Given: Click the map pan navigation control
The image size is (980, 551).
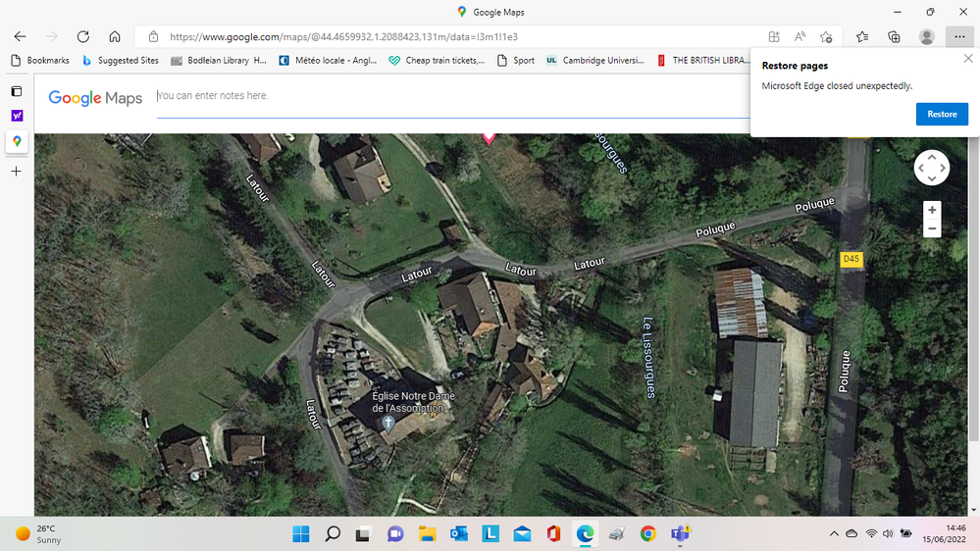Looking at the screenshot, I should (x=931, y=168).
